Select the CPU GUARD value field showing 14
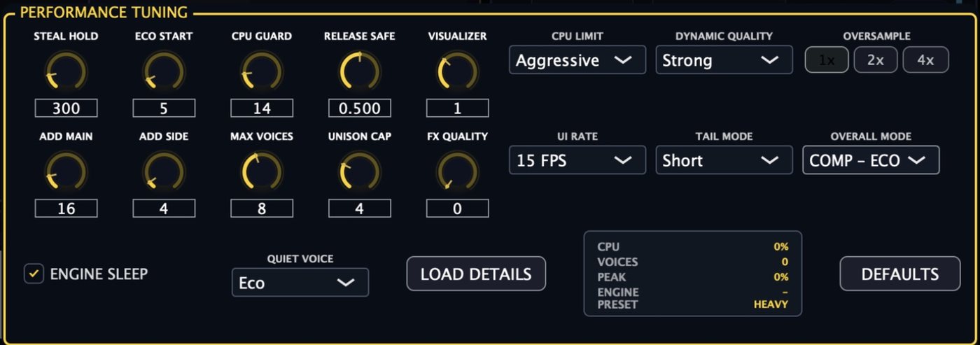Image resolution: width=980 pixels, height=345 pixels. [x=262, y=108]
